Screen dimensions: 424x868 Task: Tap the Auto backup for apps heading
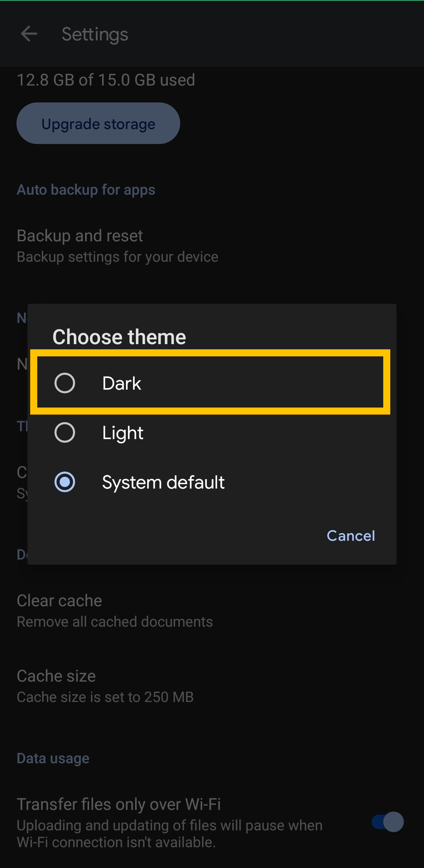[x=86, y=190]
